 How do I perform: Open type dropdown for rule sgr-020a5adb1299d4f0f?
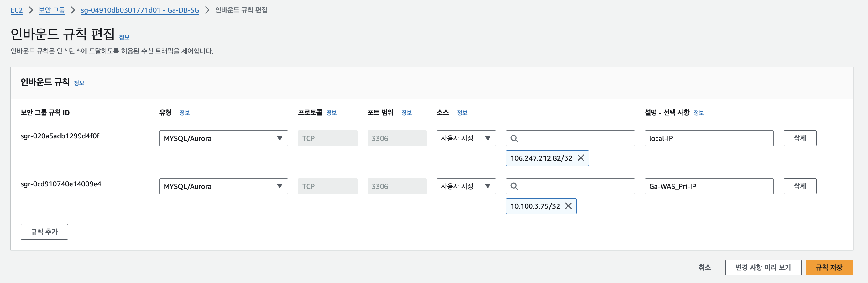pos(223,138)
